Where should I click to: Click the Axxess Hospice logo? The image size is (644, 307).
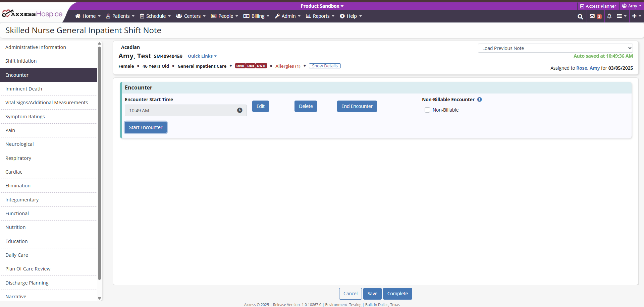33,14
